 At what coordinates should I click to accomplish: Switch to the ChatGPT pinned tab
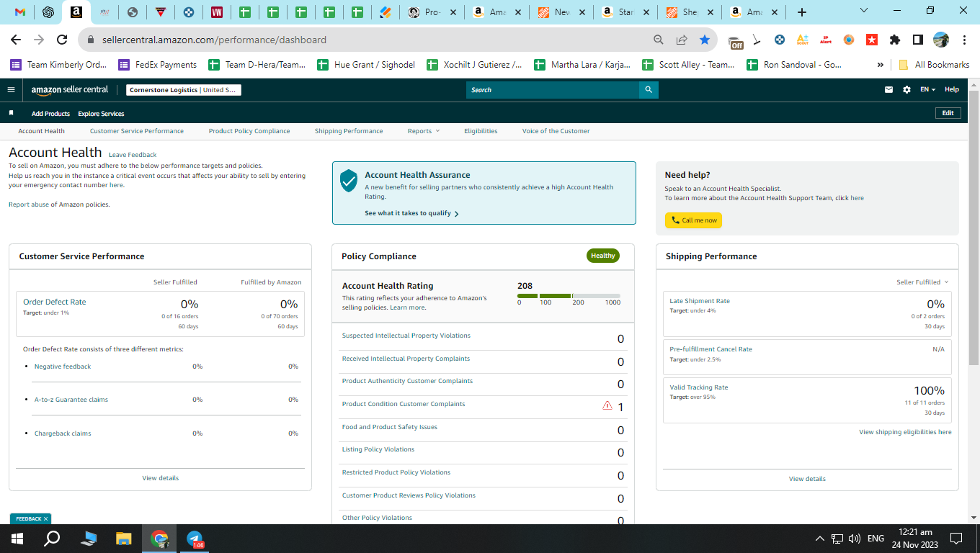(48, 12)
